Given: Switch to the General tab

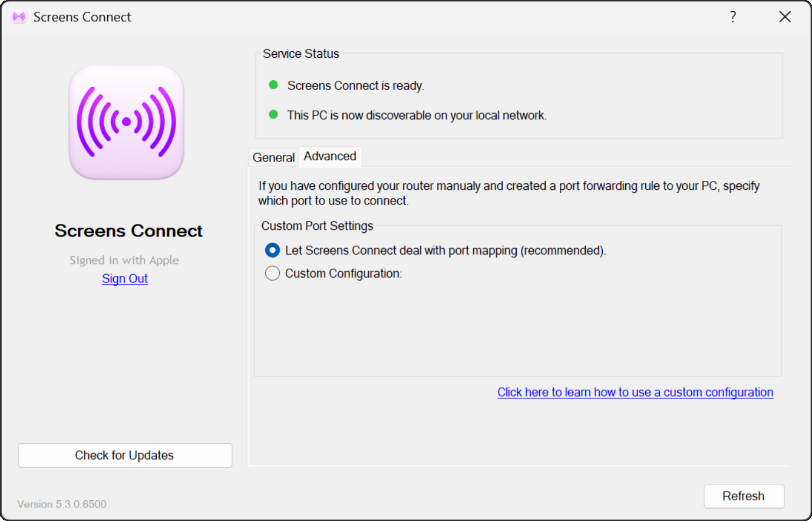Looking at the screenshot, I should 273,157.
